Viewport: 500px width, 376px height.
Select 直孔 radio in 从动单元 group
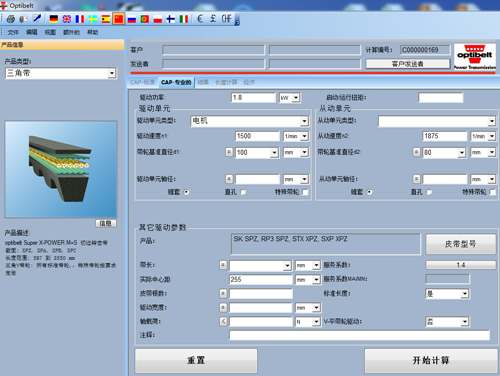pos(429,192)
